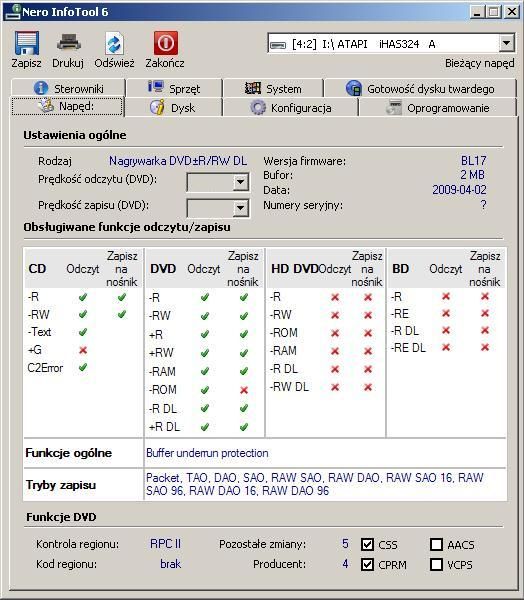Open the Prędkość odczytu (DVD) dropdown

click(x=240, y=182)
